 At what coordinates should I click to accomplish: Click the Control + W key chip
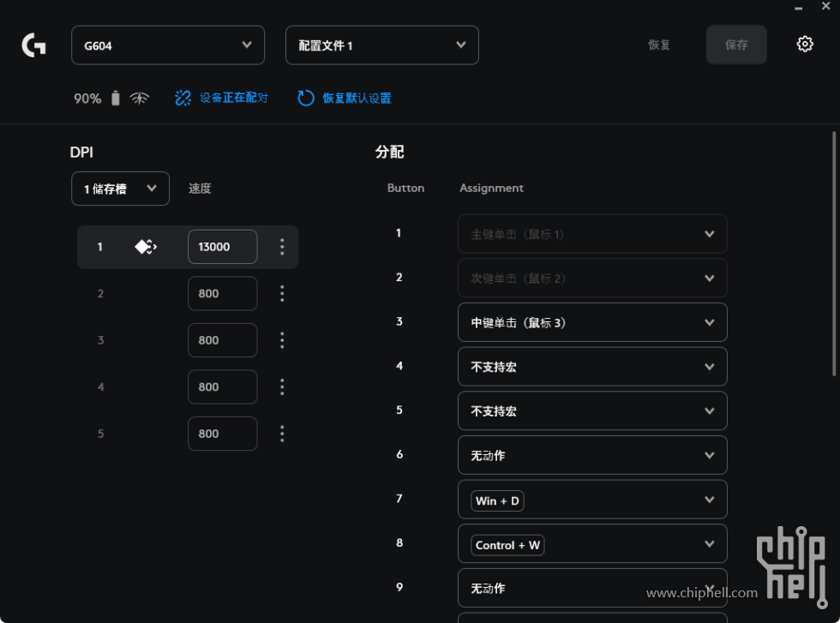(507, 545)
